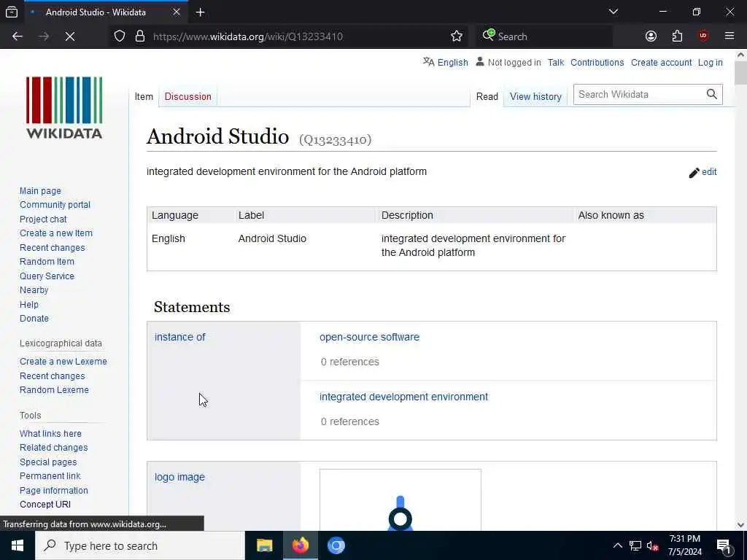Click Permanent link in Tools
This screenshot has width=747, height=560.
click(50, 476)
